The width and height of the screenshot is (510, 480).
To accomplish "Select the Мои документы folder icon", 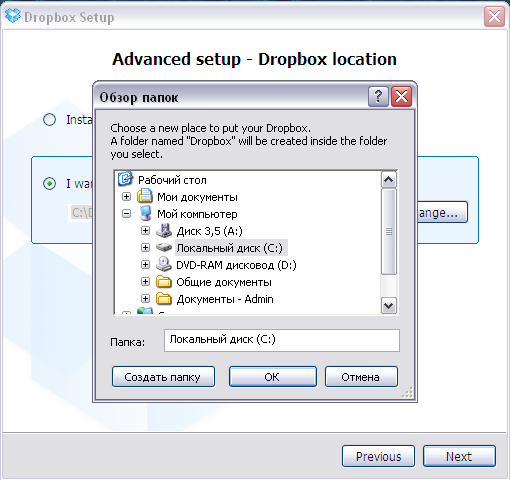I will pos(145,196).
